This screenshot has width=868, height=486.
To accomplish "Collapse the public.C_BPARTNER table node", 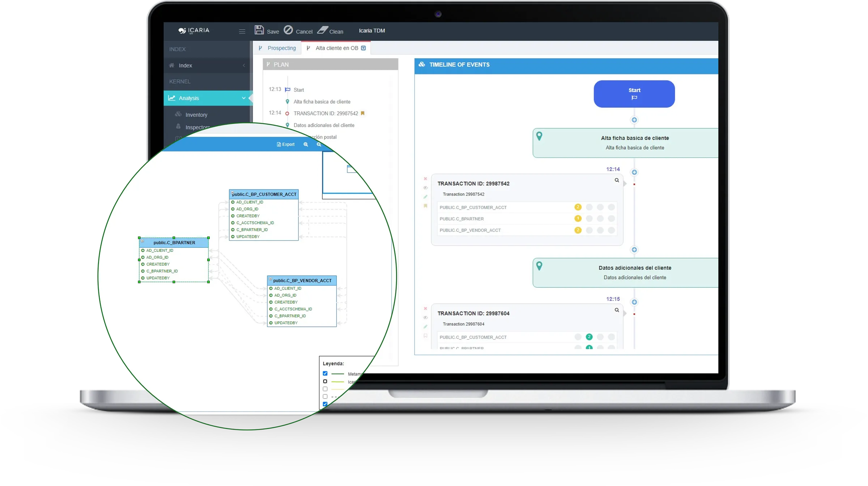I will pos(142,241).
